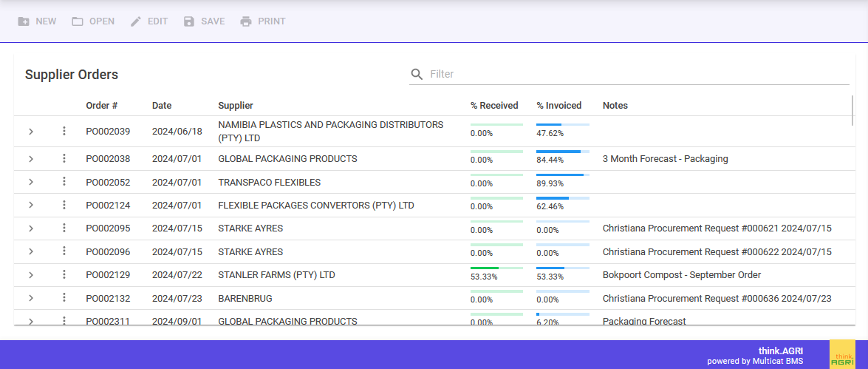Expand order PO002124 row
The width and height of the screenshot is (868, 369).
pyautogui.click(x=31, y=205)
